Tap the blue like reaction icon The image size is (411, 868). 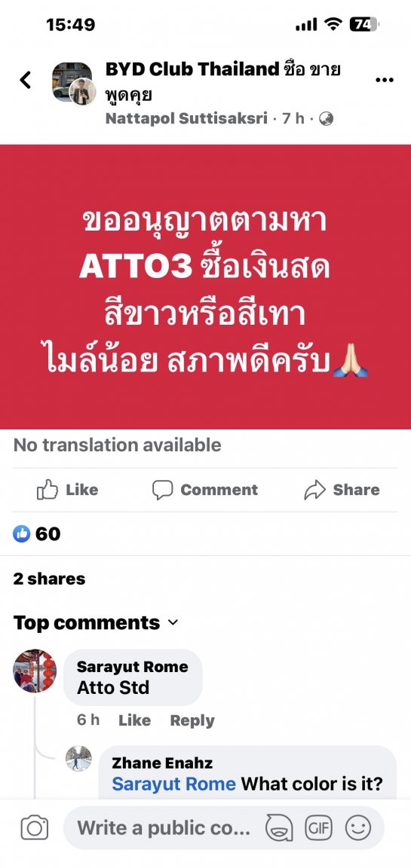(x=21, y=533)
